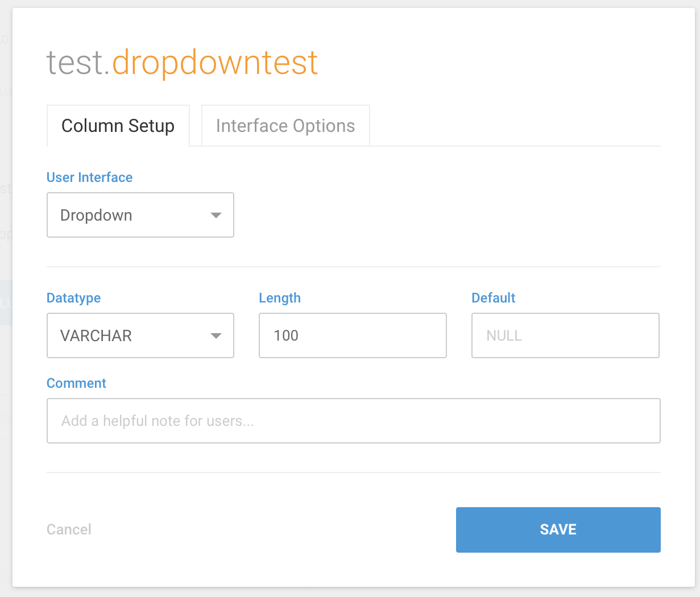Focus the helpful note text box
Viewport: 700px width, 597px height.
[353, 421]
